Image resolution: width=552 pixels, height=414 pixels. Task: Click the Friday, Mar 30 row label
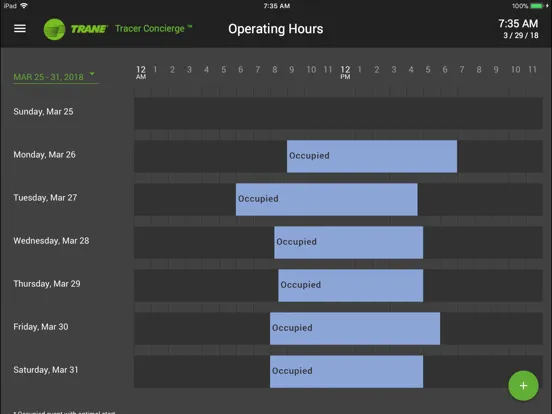41,327
